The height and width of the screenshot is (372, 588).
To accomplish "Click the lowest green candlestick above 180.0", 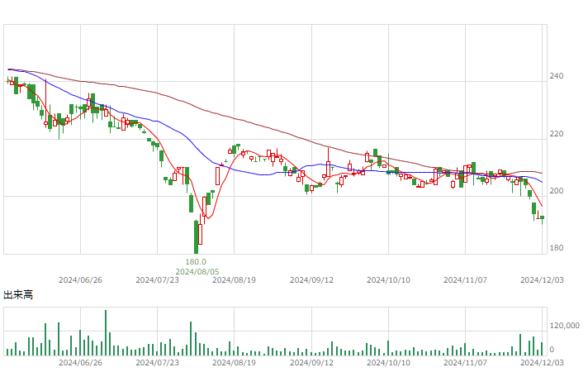I will tap(196, 237).
